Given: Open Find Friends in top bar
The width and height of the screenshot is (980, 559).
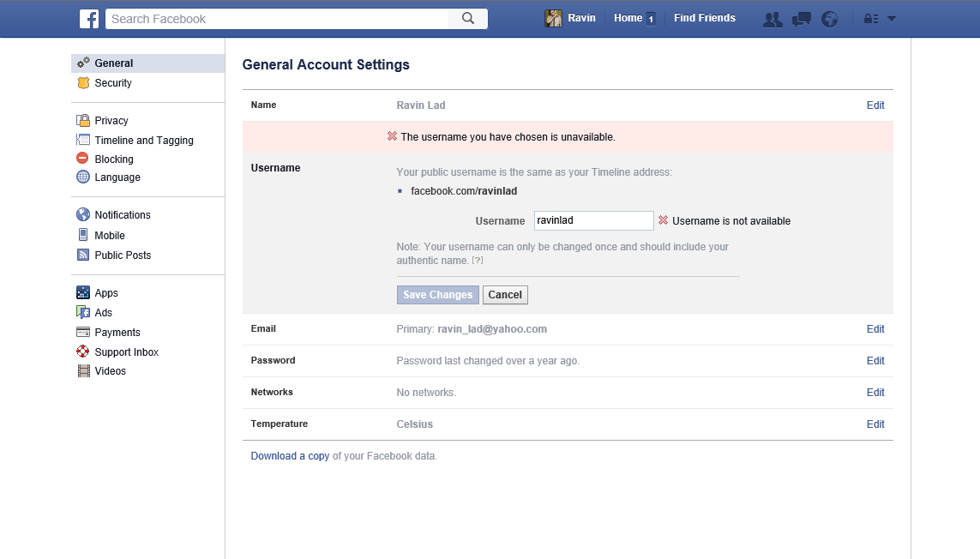Looking at the screenshot, I should (705, 18).
